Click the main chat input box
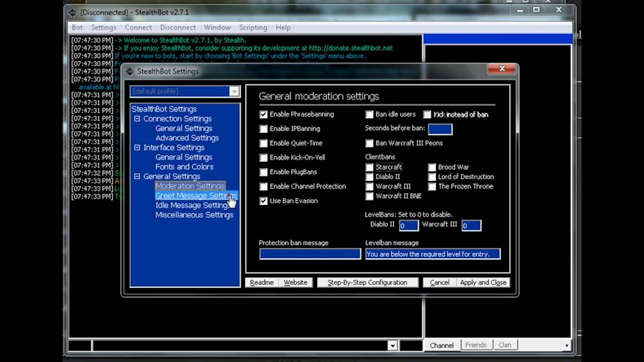 tap(240, 345)
